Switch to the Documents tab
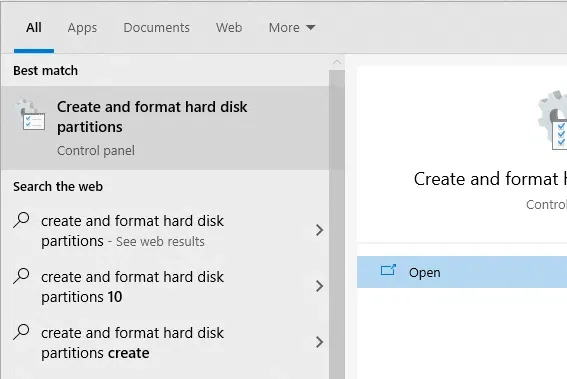The height and width of the screenshot is (379, 567). click(x=157, y=27)
